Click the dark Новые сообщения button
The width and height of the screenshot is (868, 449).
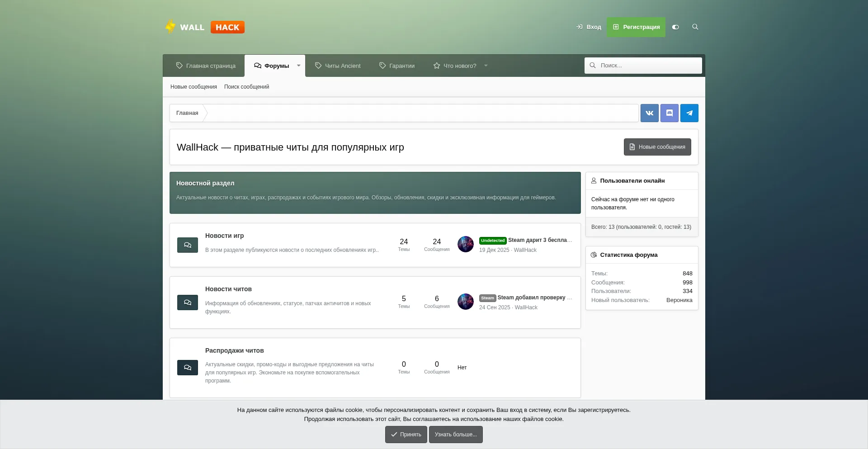click(x=657, y=147)
